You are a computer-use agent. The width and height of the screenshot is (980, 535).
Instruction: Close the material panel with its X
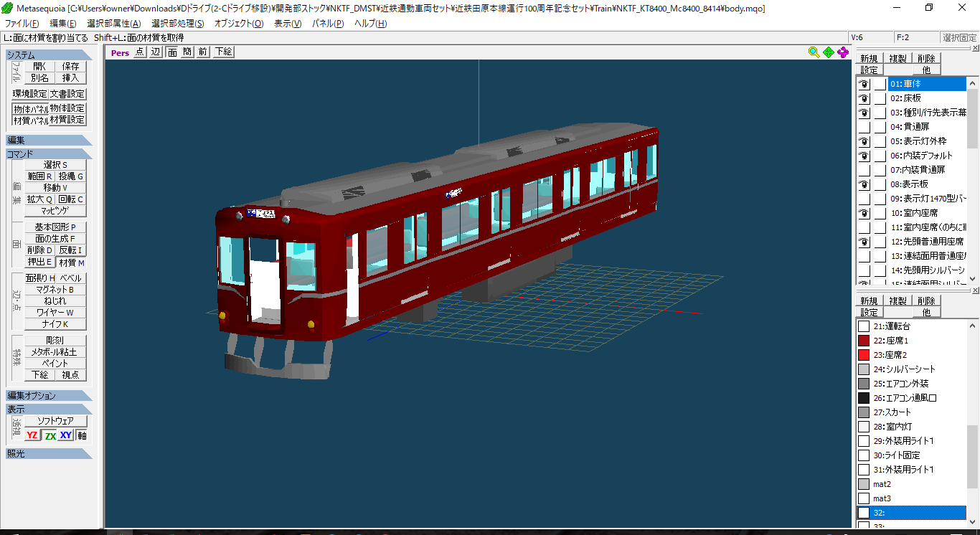pos(974,290)
